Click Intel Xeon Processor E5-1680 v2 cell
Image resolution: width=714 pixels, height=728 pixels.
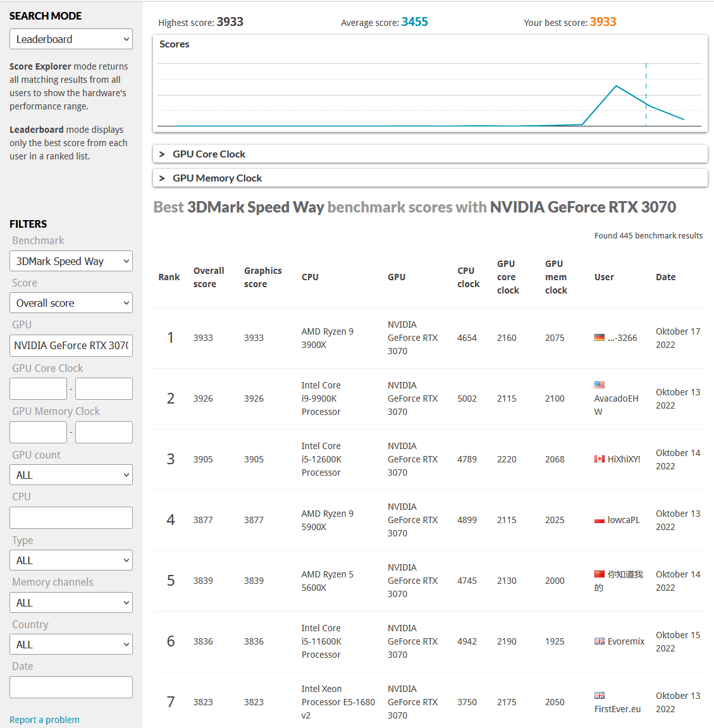338,702
